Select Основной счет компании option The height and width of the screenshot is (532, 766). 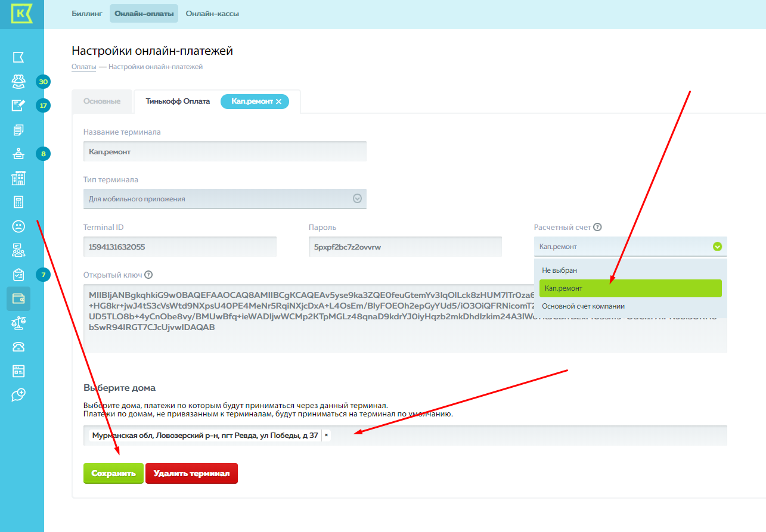pos(631,306)
